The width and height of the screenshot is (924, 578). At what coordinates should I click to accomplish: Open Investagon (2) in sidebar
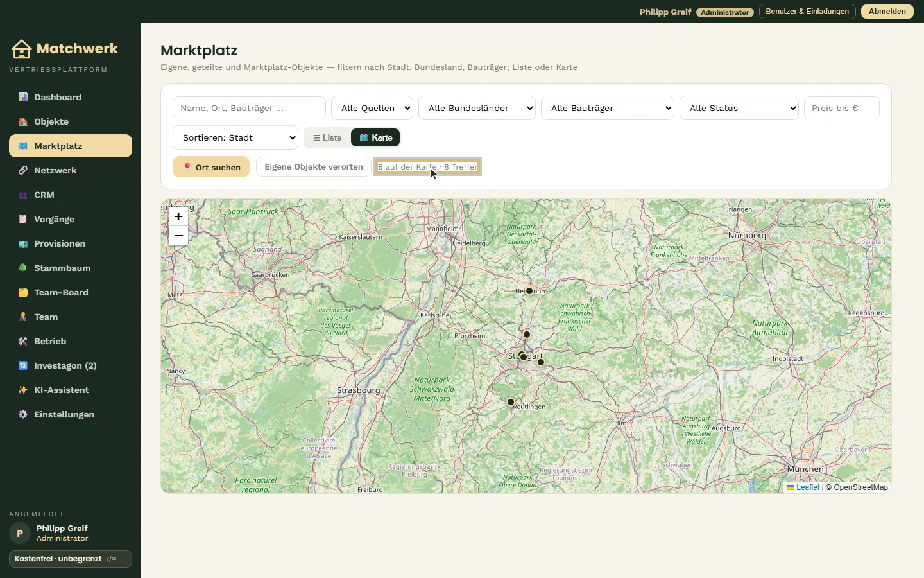coord(71,365)
